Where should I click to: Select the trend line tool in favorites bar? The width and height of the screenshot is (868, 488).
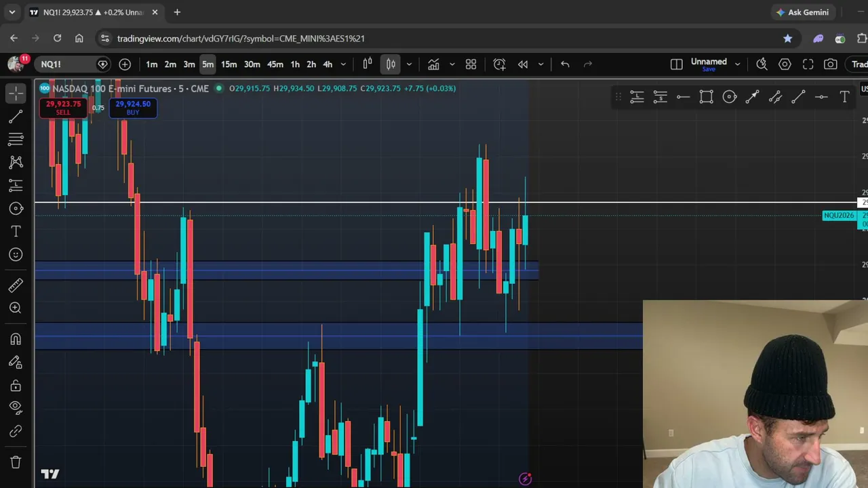[798, 97]
